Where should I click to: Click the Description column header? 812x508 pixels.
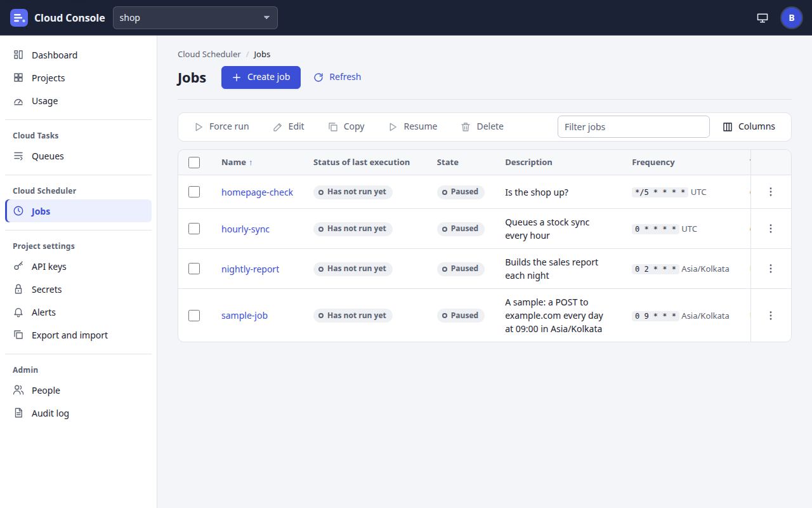[x=528, y=163]
